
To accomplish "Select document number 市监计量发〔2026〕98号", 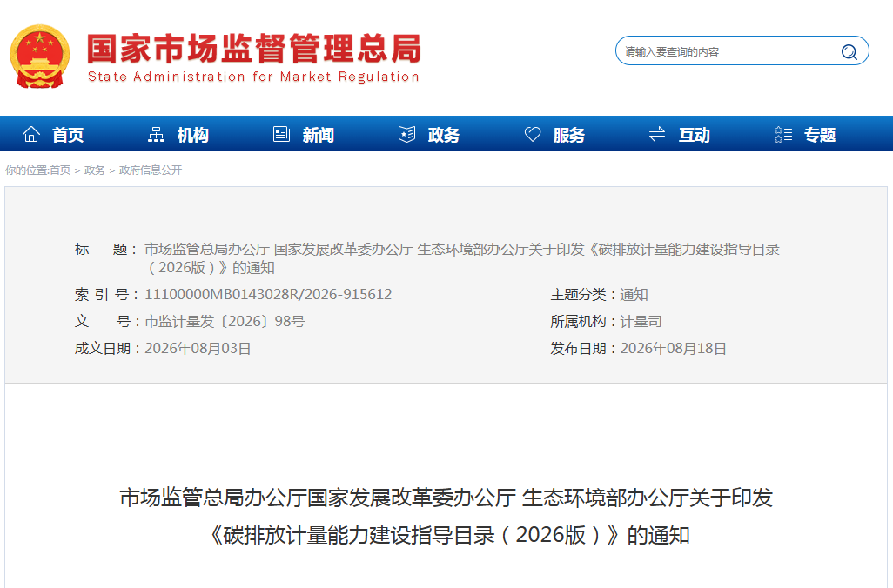I will click(x=225, y=321).
